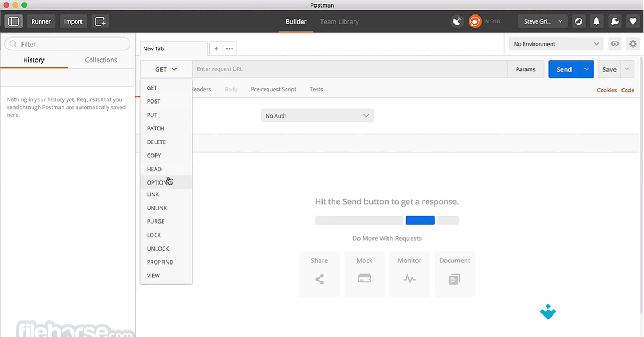
Task: Click the Filter search field
Action: click(x=67, y=43)
